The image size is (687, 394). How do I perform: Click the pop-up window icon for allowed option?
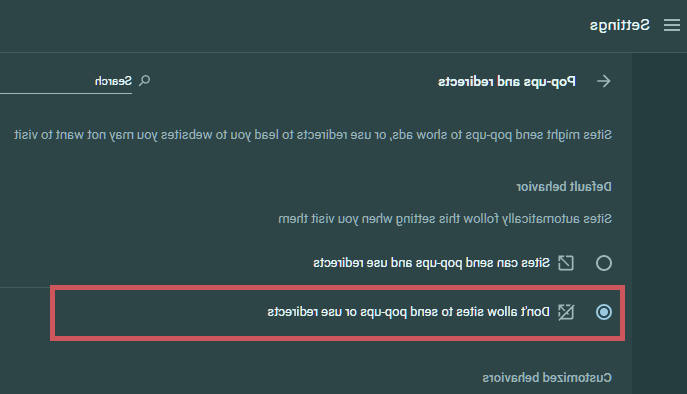[x=566, y=263]
